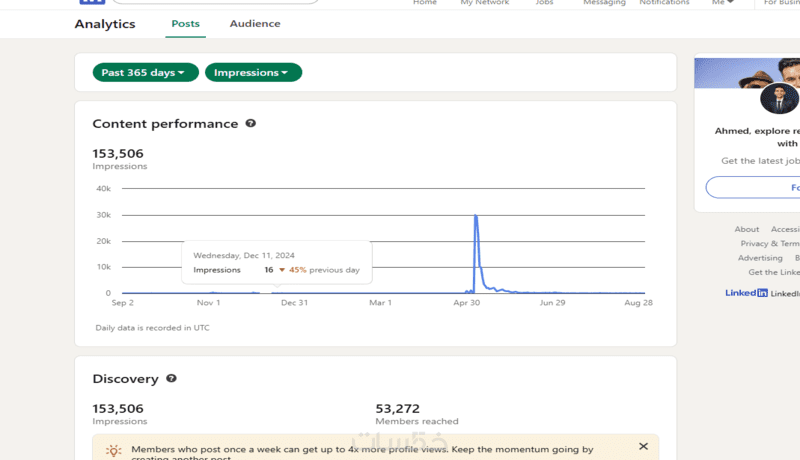Image resolution: width=800 pixels, height=460 pixels.
Task: Click the Content performance help icon
Action: [x=251, y=124]
